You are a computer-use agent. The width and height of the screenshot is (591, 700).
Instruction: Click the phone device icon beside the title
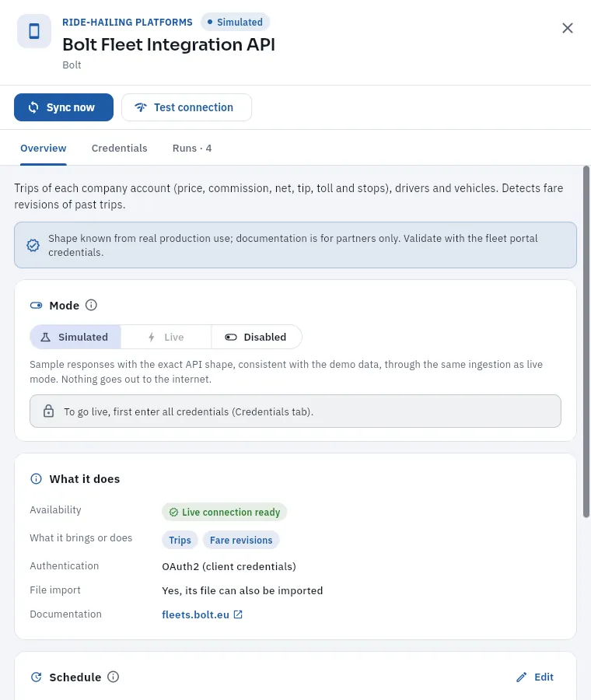tap(34, 31)
